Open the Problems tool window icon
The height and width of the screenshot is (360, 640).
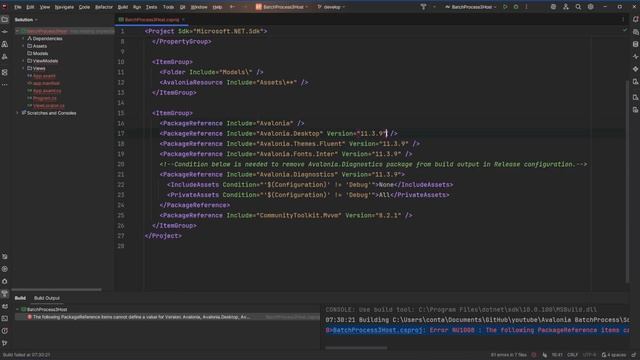pos(5,331)
